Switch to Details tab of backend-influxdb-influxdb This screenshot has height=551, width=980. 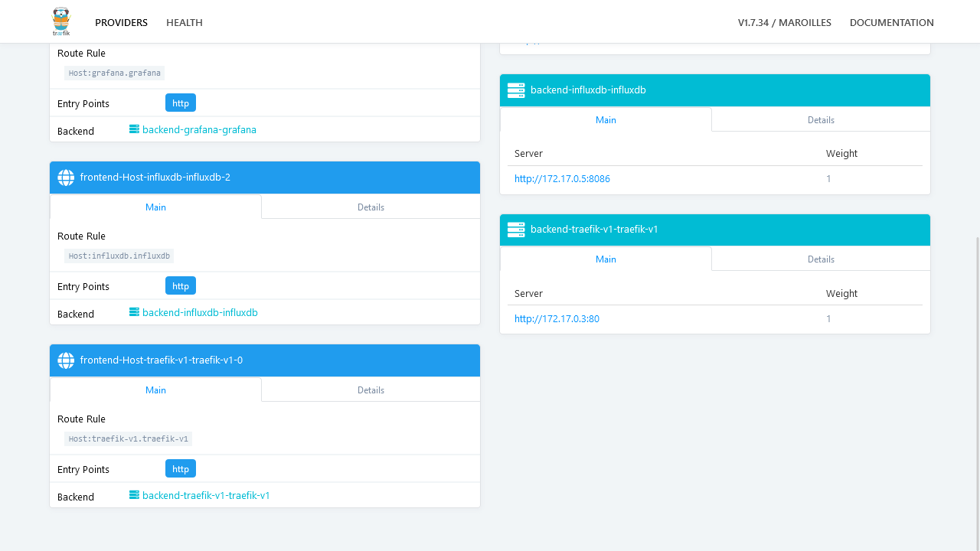click(821, 120)
